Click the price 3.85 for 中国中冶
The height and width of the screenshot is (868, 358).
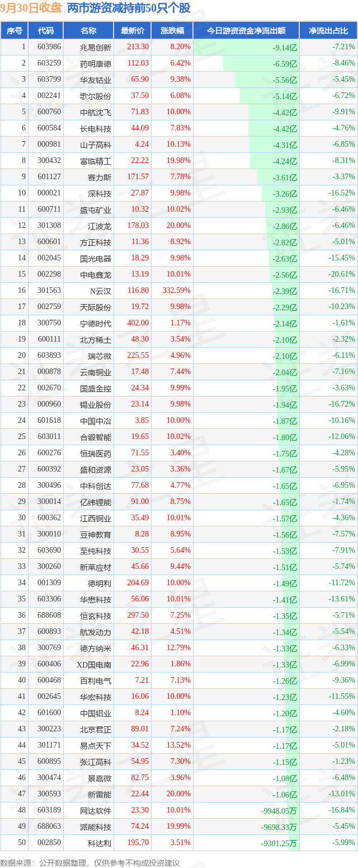[142, 421]
